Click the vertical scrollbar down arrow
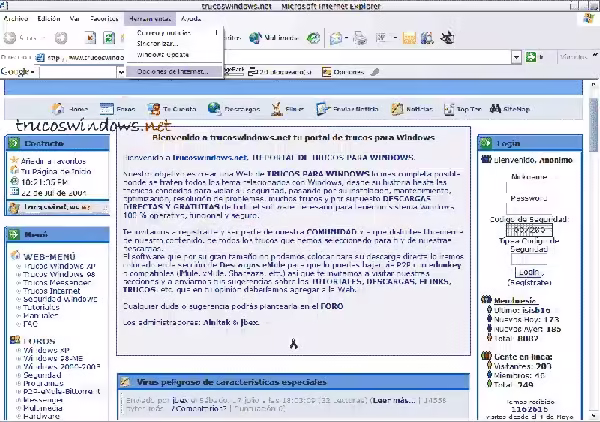Image resolution: width=600 pixels, height=422 pixels. [x=593, y=415]
